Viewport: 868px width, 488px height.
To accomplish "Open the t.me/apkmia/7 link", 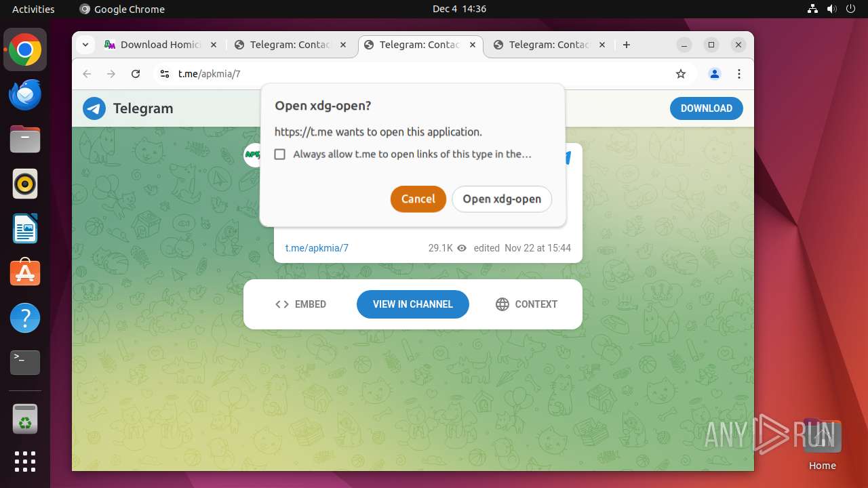I will [317, 248].
